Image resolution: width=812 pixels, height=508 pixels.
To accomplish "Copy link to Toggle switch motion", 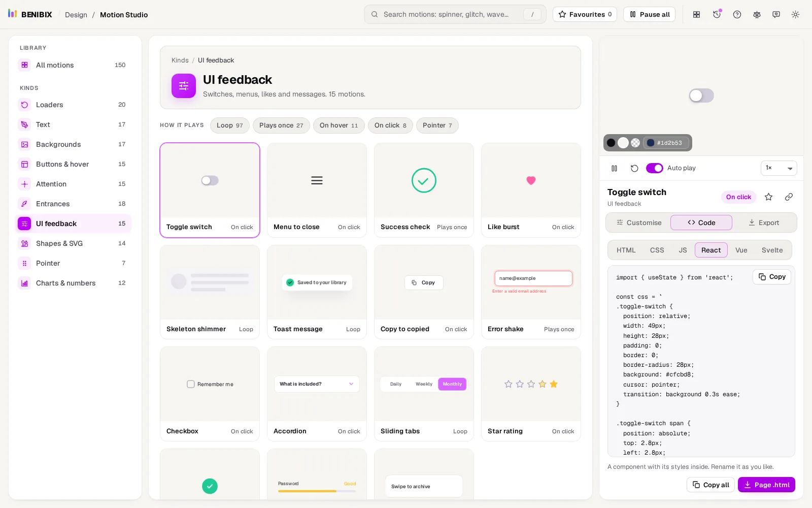I will [789, 197].
